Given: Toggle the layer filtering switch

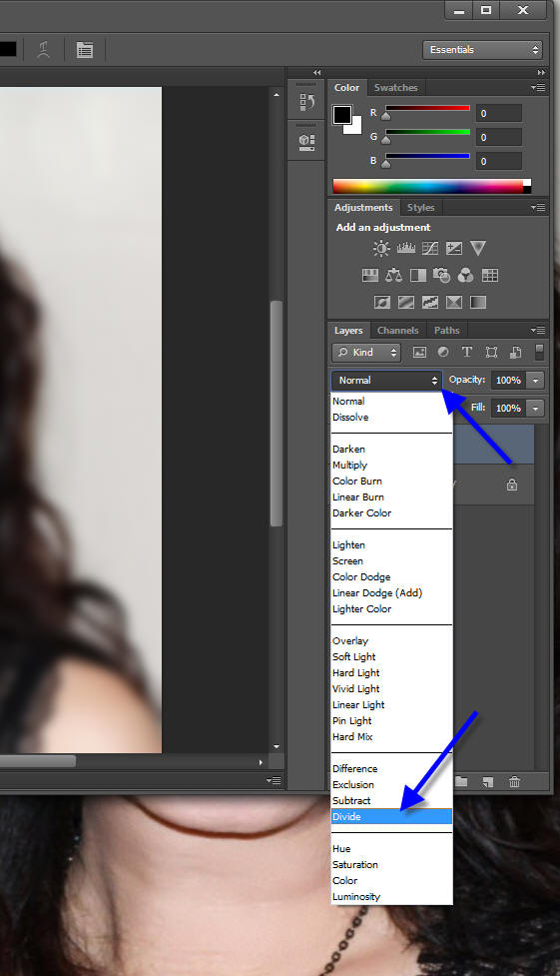Looking at the screenshot, I should click(539, 353).
